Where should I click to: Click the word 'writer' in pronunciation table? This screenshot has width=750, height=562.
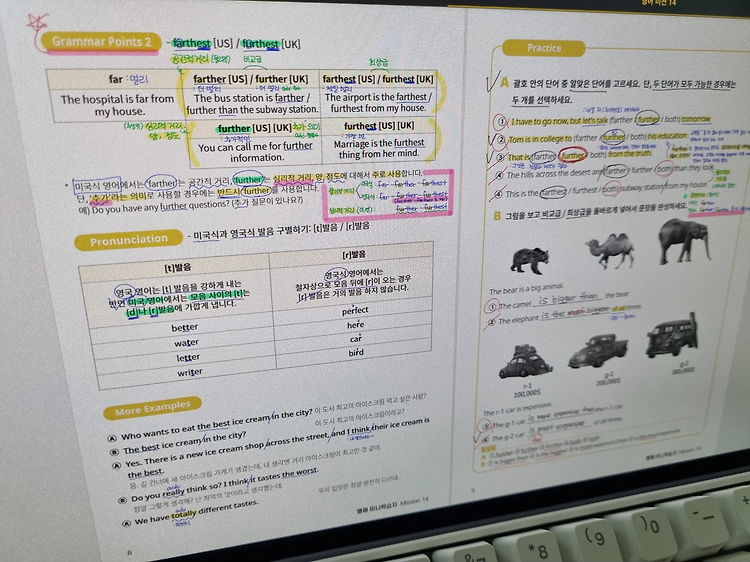189,372
